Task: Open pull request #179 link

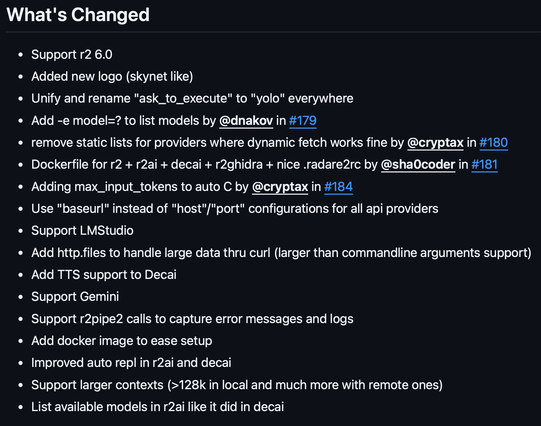Action: (303, 121)
